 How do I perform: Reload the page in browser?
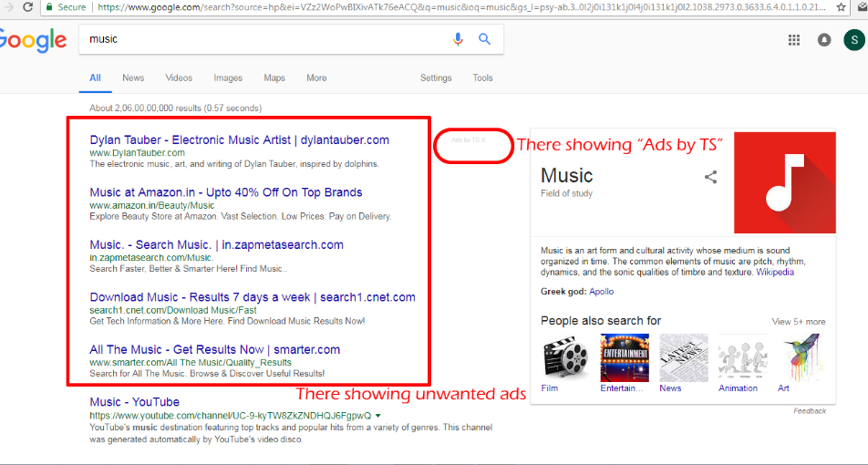26,6
